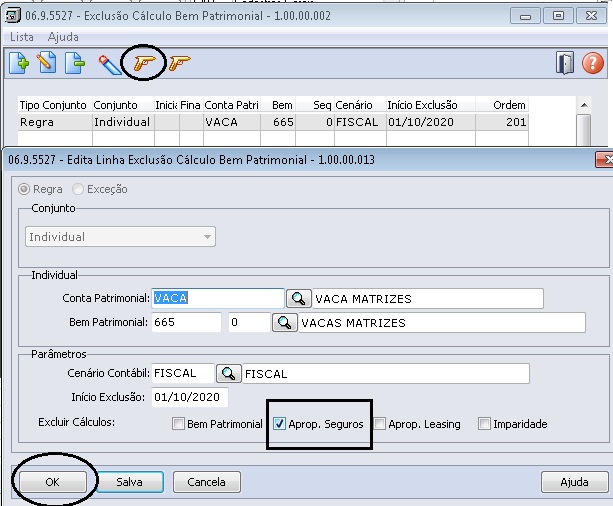Screen dimensions: 613x506
Task: Select the Regra radio button
Action: (24, 189)
